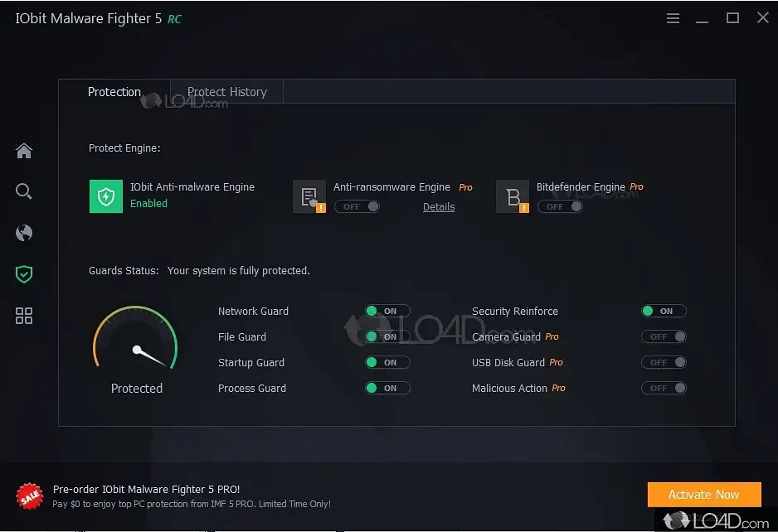Click the Malicious Action label

click(x=509, y=389)
